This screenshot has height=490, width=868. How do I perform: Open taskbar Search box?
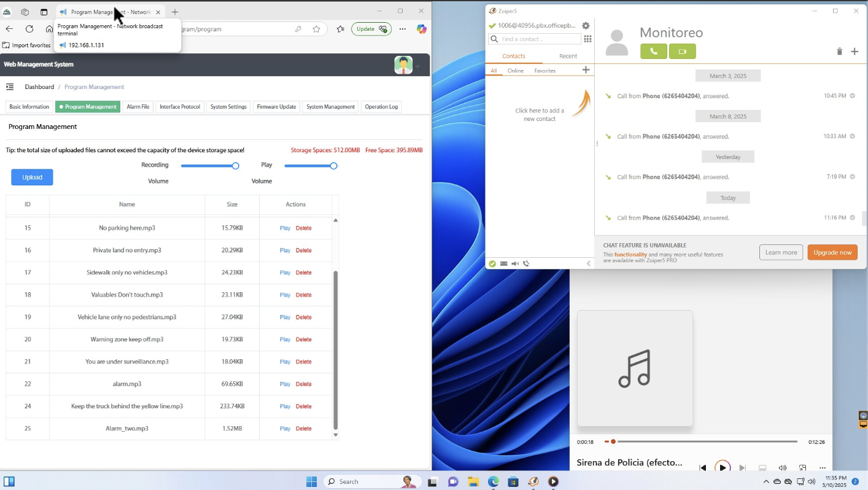pyautogui.click(x=372, y=481)
